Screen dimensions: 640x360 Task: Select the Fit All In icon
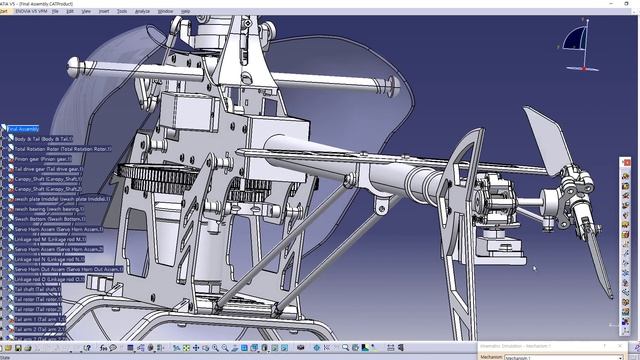186,348
